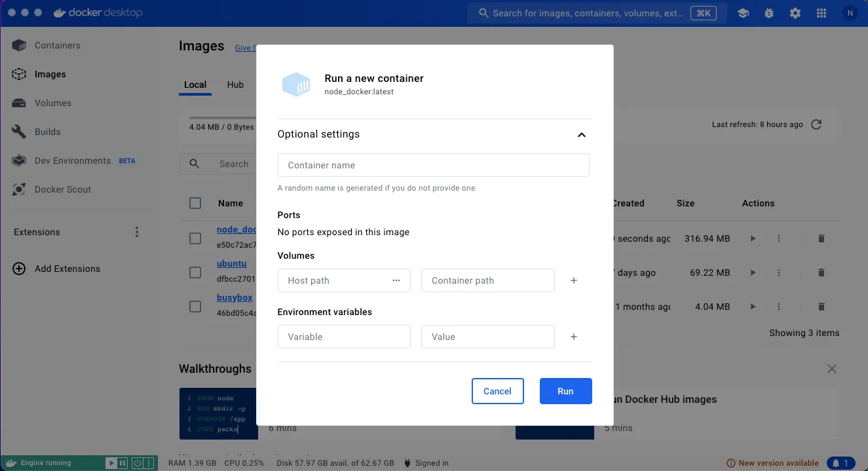
Task: Click the Engine running status label
Action: point(46,463)
